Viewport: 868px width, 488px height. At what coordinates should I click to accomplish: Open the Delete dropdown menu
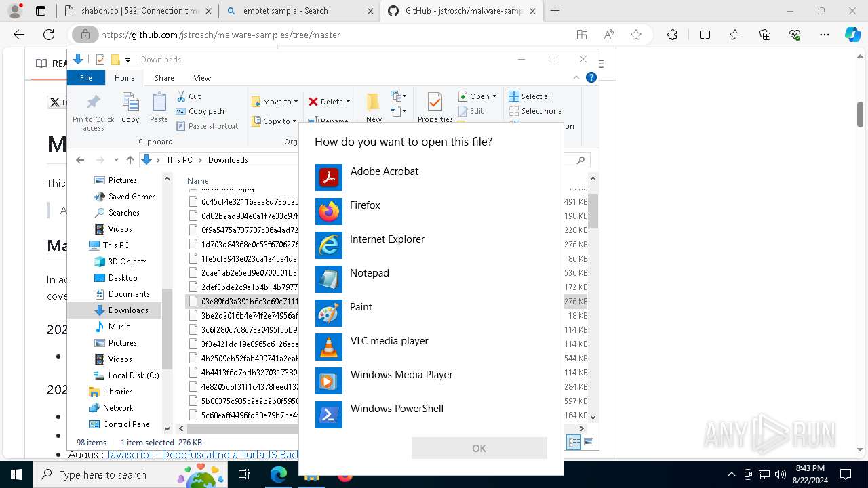coord(330,102)
